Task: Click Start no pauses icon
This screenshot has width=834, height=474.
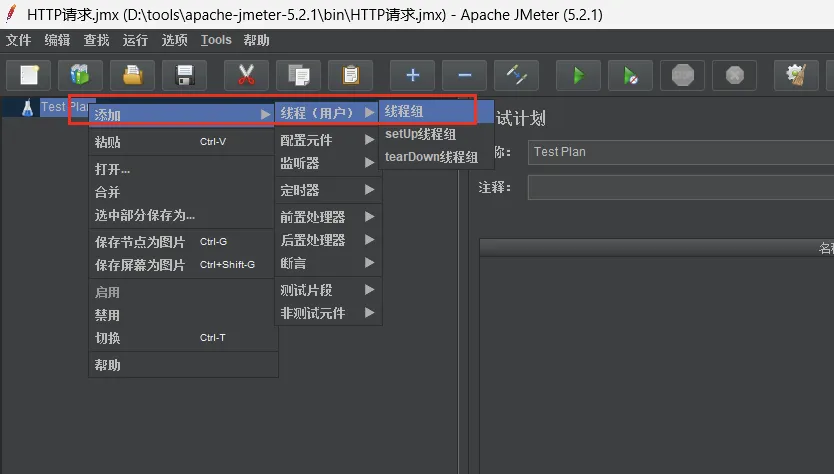Action: (x=630, y=75)
